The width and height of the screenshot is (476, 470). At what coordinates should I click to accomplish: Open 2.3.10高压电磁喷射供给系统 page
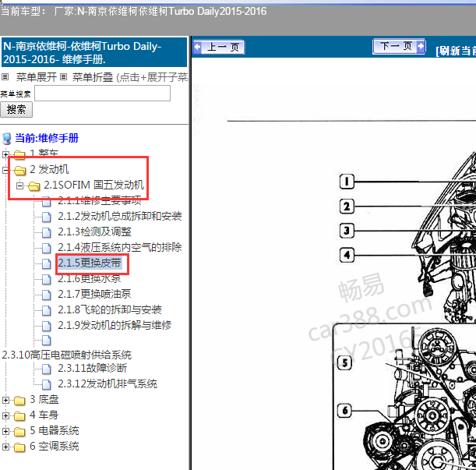(66, 355)
